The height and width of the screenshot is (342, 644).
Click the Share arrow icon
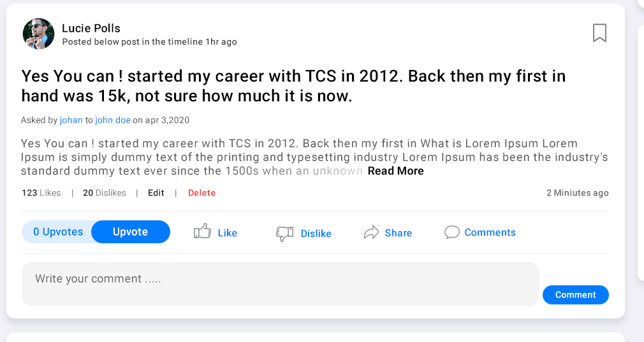tap(371, 232)
